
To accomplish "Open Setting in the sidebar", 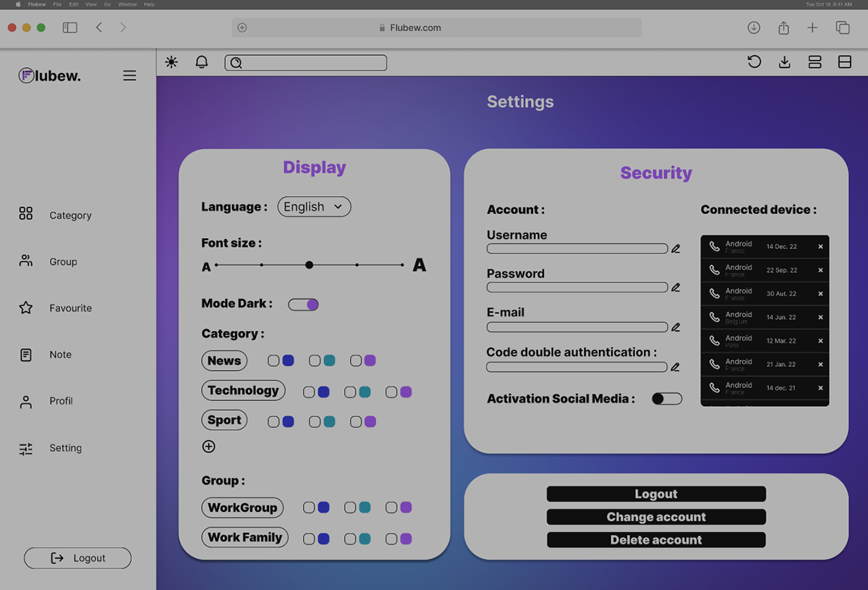I will pos(50,448).
